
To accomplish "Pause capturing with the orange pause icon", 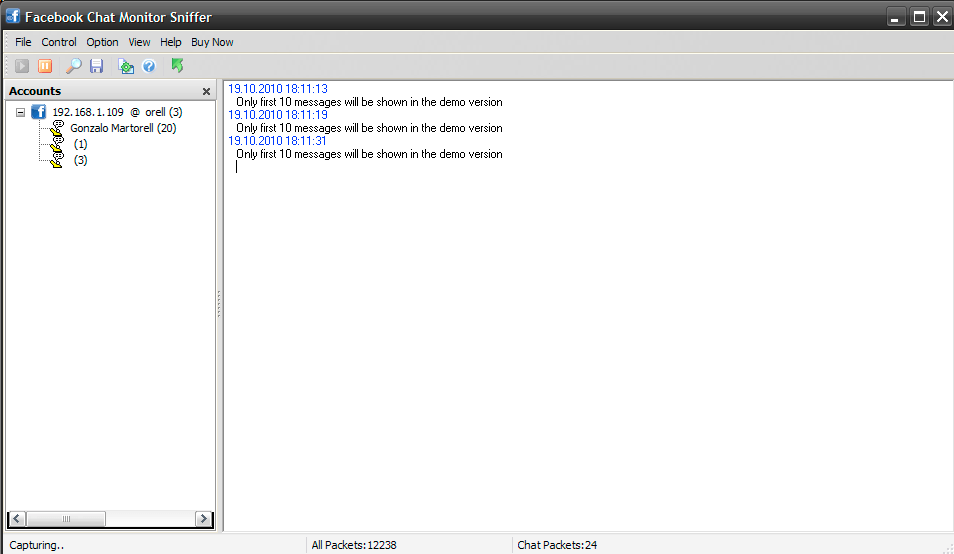I will pos(45,66).
